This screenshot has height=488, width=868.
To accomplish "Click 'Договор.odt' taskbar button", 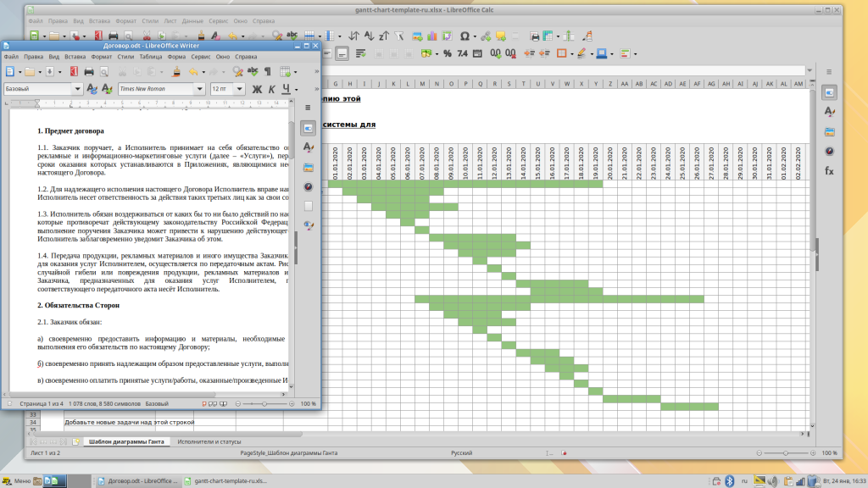I will pyautogui.click(x=137, y=480).
